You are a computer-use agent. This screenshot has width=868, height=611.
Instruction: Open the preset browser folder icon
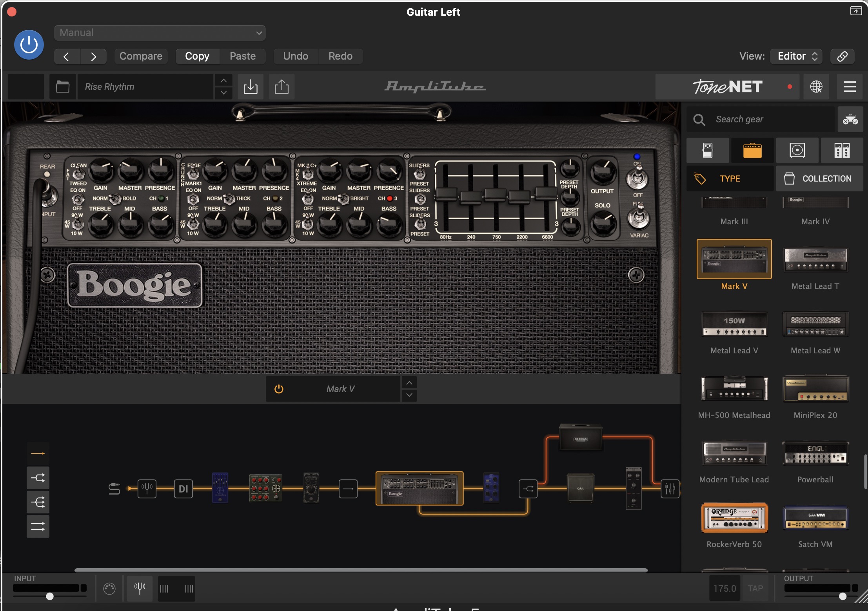click(x=63, y=87)
